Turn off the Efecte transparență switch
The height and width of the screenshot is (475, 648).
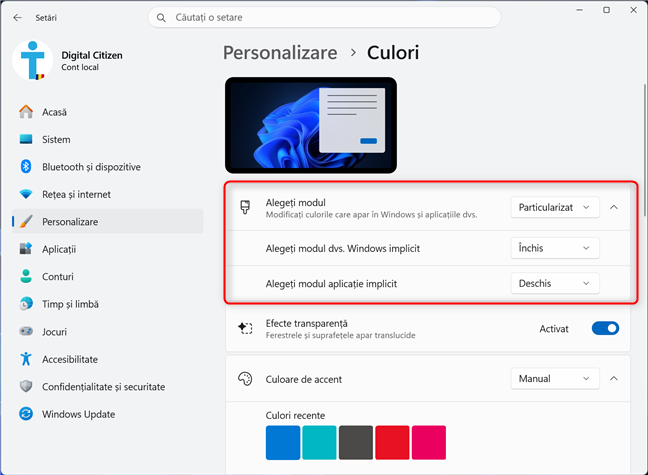(605, 328)
